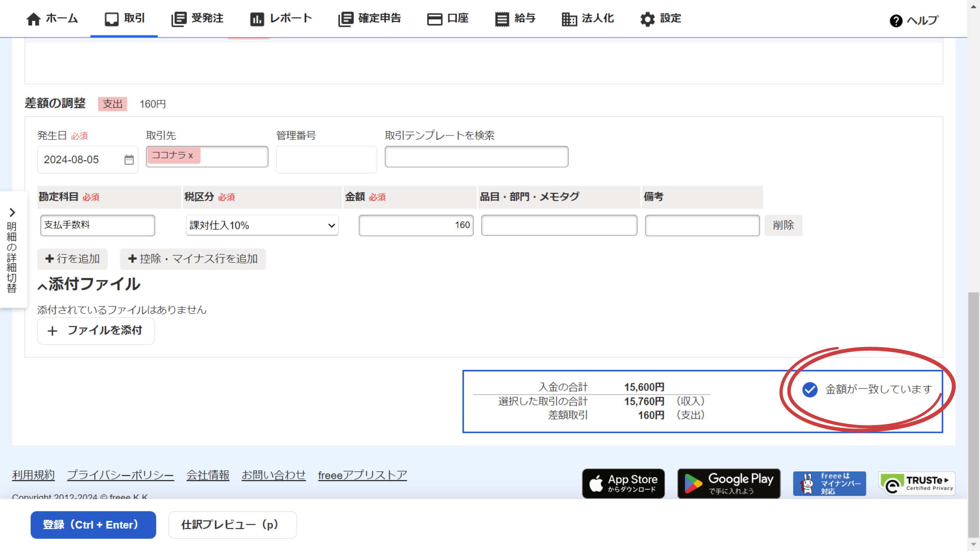Open the 給与 menu
Image resolution: width=980 pixels, height=551 pixels.
tap(515, 18)
